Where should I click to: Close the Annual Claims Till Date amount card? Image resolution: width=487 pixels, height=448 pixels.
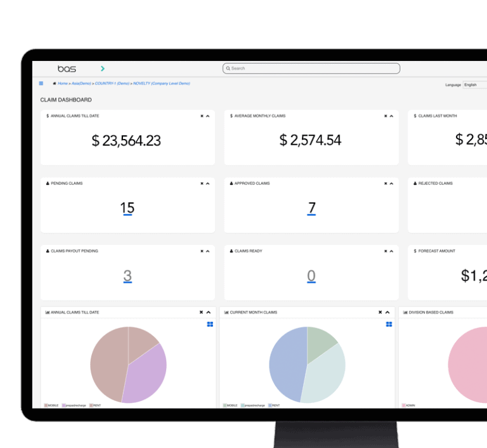point(202,116)
